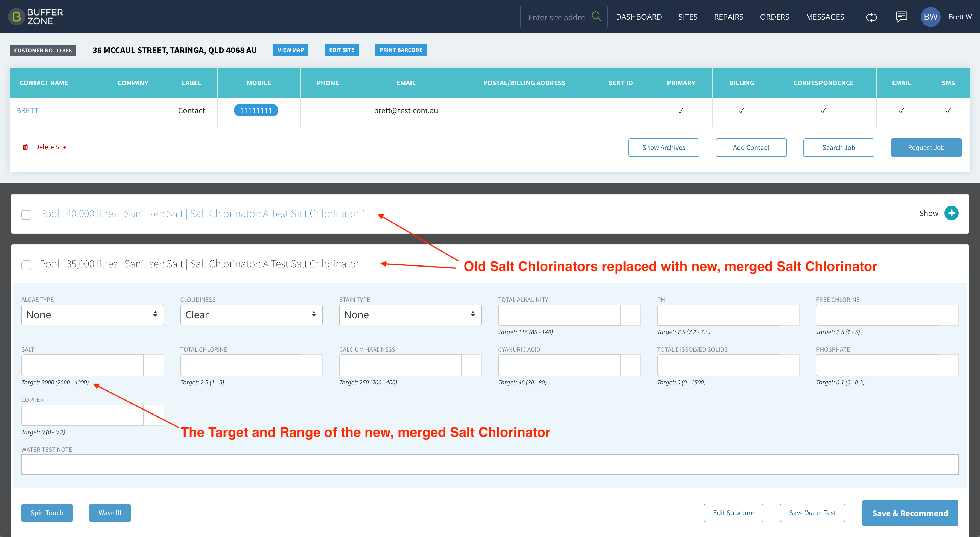Screen dimensions: 980x537
Task: Open the BRETT contact link
Action: pos(27,110)
